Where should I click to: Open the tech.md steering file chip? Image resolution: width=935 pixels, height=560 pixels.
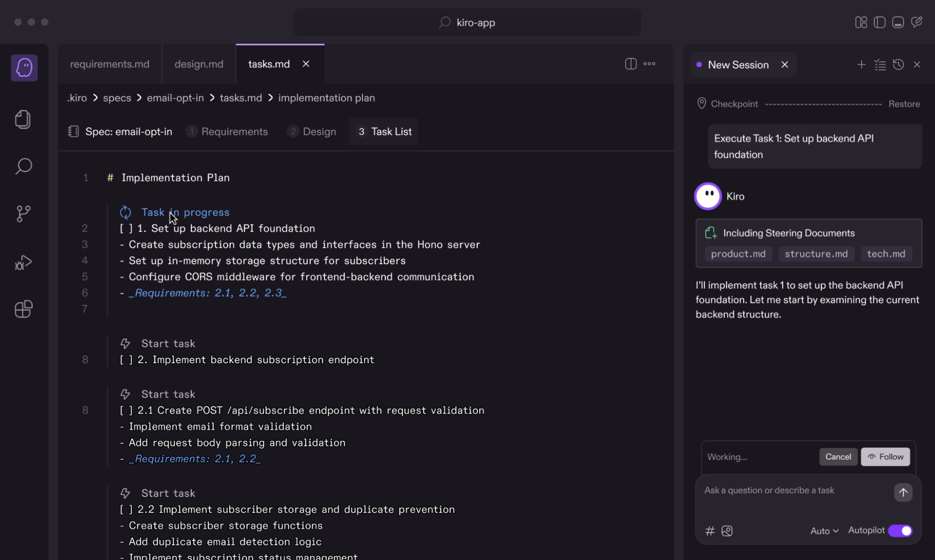pos(886,254)
